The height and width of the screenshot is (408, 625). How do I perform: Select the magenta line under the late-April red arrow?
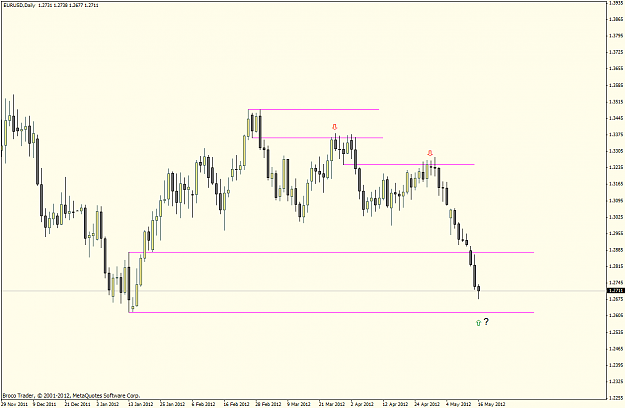(x=409, y=164)
